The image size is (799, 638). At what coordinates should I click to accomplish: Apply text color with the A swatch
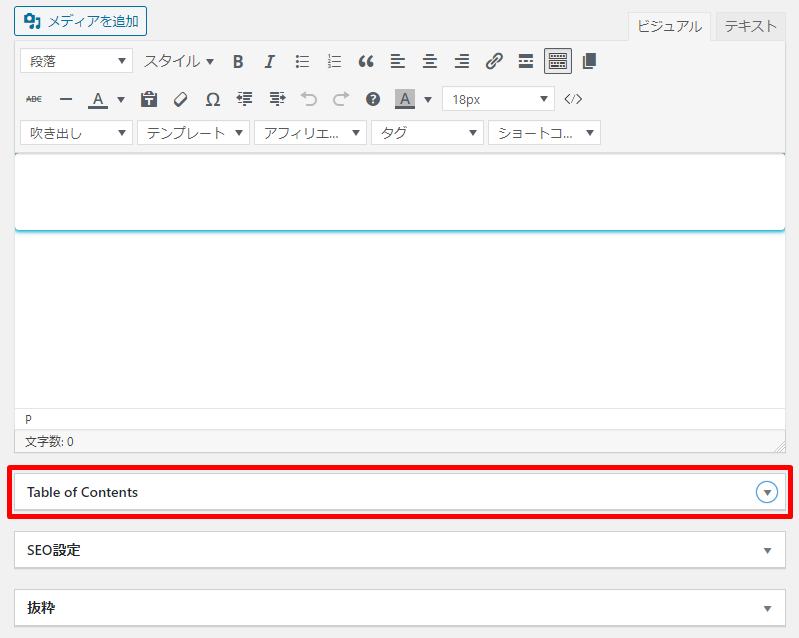pyautogui.click(x=98, y=99)
